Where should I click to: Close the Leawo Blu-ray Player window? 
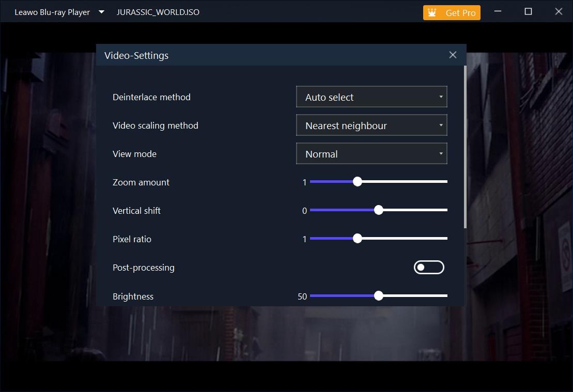559,11
